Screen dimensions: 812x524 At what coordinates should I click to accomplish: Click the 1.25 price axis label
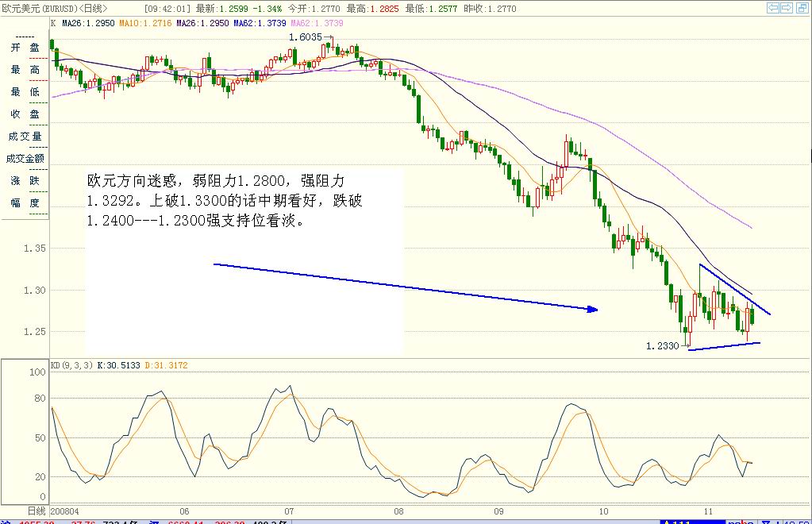click(35, 332)
